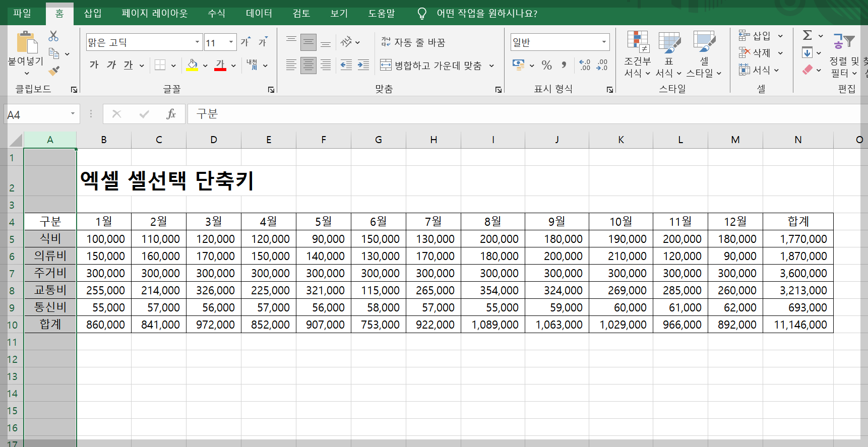Toggle italic 가 formatting
Viewport: 868px width, 447px height.
pos(111,65)
